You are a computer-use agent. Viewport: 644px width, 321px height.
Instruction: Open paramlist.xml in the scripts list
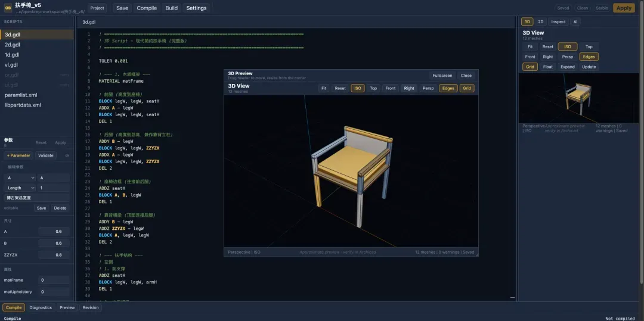point(37,95)
